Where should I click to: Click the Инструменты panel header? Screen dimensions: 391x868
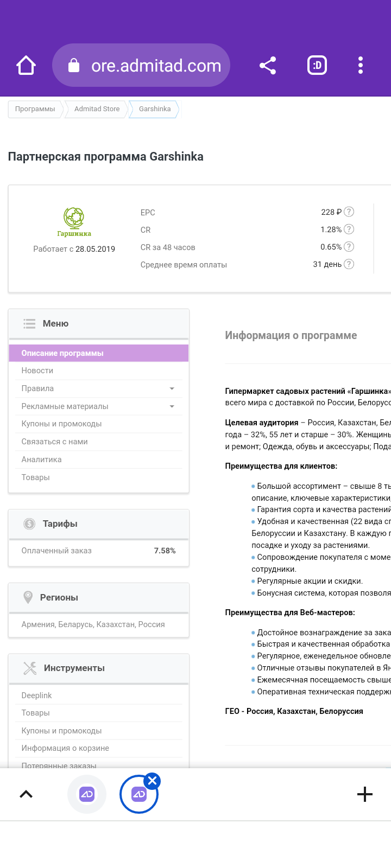[x=99, y=668]
